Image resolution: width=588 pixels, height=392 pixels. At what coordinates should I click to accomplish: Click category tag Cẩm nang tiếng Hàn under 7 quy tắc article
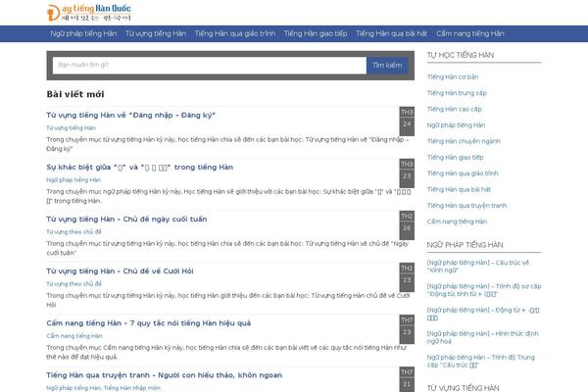point(74,336)
